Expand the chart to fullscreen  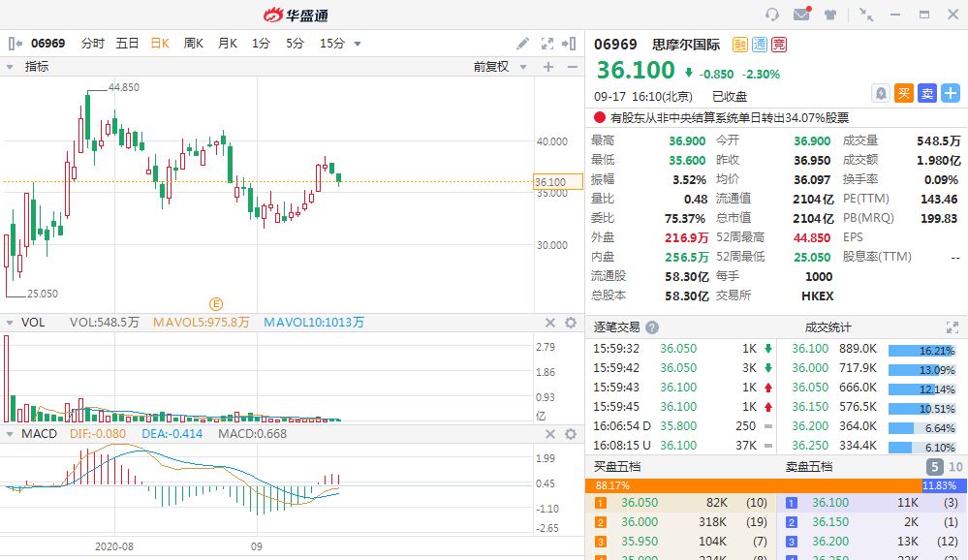[x=546, y=44]
